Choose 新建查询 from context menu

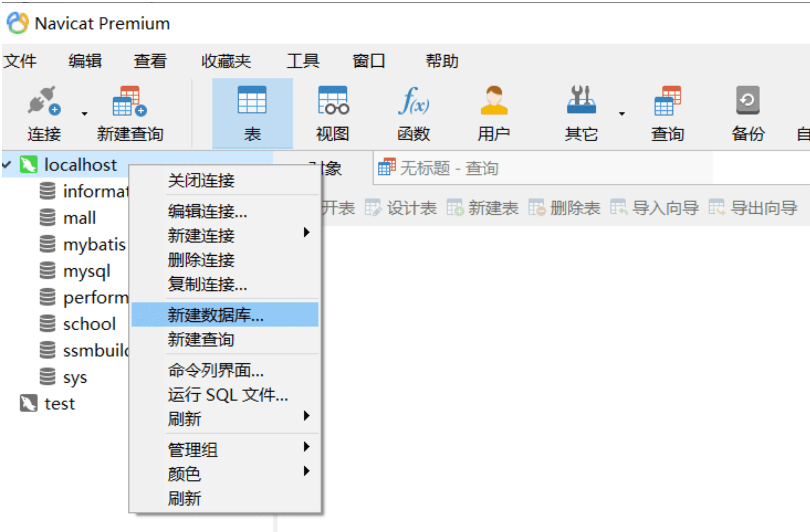coord(225,339)
